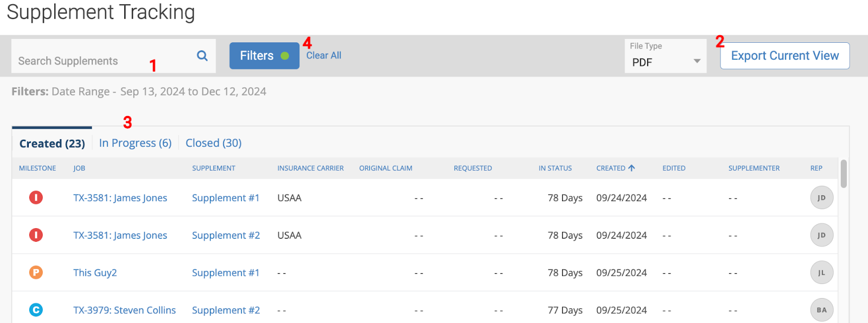Switch to the Closed (30) tab
This screenshot has height=323, width=868.
coord(214,143)
